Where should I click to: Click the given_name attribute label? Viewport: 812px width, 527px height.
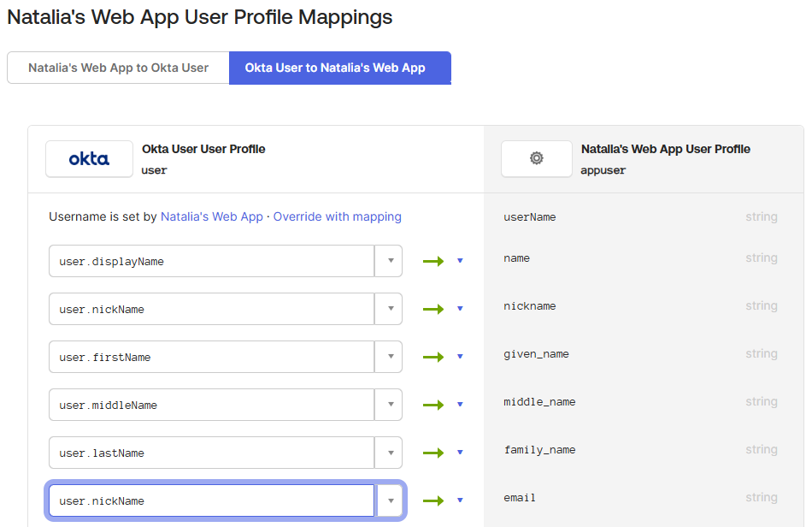pos(536,354)
